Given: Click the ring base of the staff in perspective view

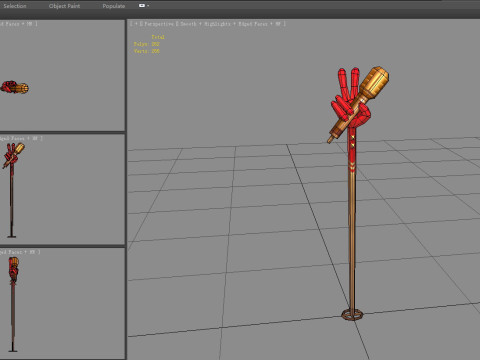Looking at the screenshot, I should pos(352,314).
